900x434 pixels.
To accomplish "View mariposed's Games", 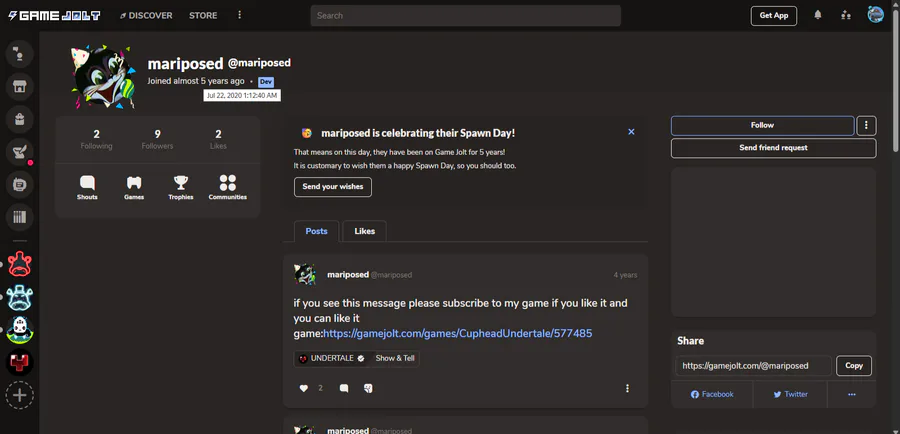I will [x=134, y=188].
